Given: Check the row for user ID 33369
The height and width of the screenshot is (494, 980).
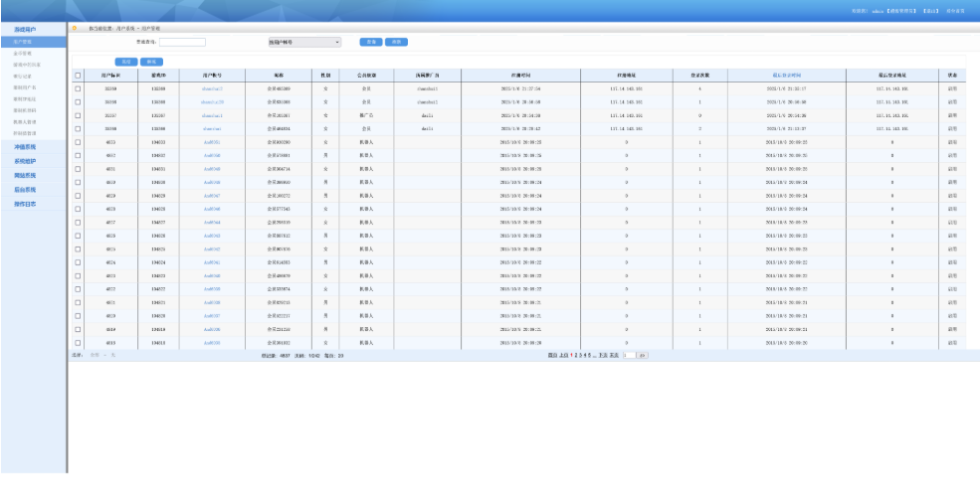Looking at the screenshot, I should (79, 87).
